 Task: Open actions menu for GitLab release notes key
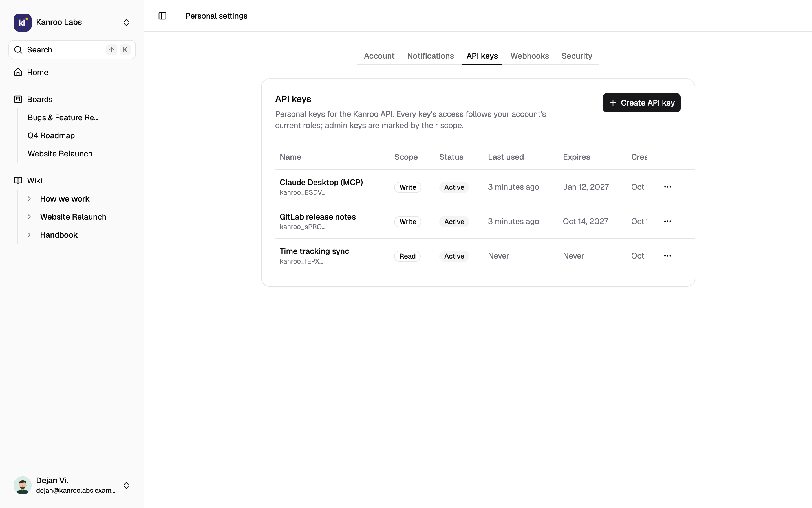[667, 222]
